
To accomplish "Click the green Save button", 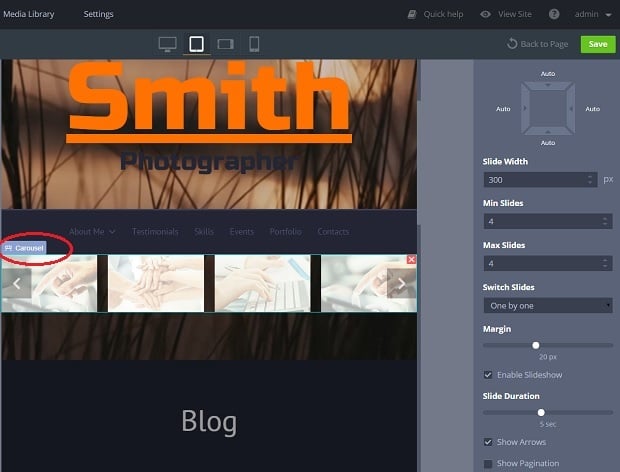I will coord(598,44).
